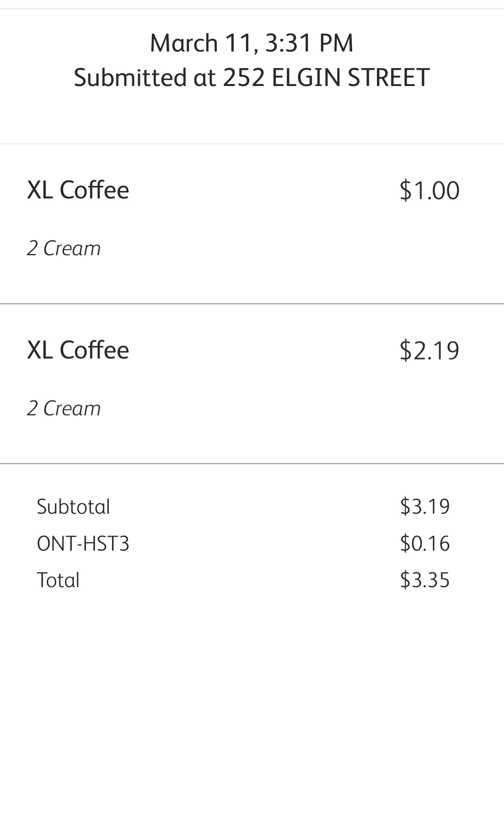Click the Total label
The width and height of the screenshot is (504, 827).
[58, 580]
